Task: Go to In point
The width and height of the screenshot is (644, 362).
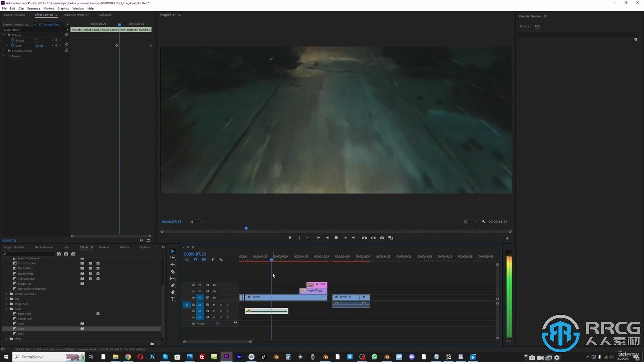Action: 318,238
